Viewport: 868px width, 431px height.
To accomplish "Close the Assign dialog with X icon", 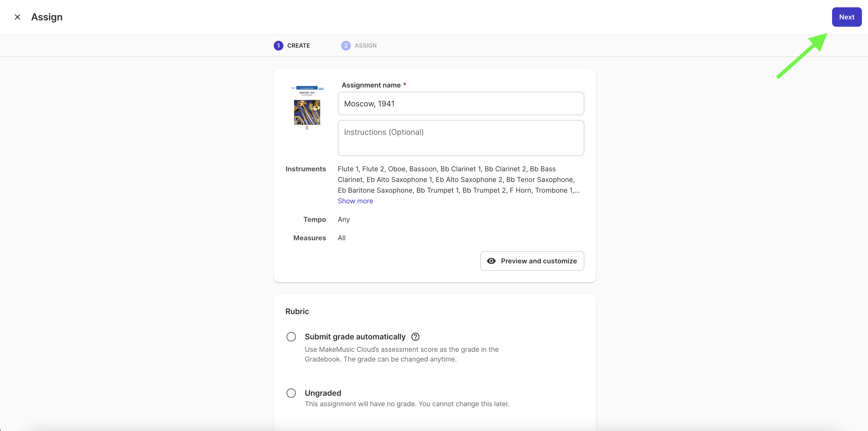I will pyautogui.click(x=17, y=17).
